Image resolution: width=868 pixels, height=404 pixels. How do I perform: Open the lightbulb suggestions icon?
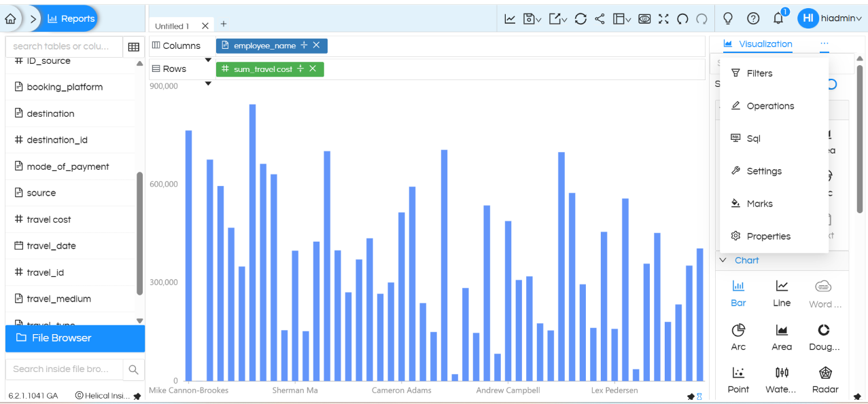(728, 18)
